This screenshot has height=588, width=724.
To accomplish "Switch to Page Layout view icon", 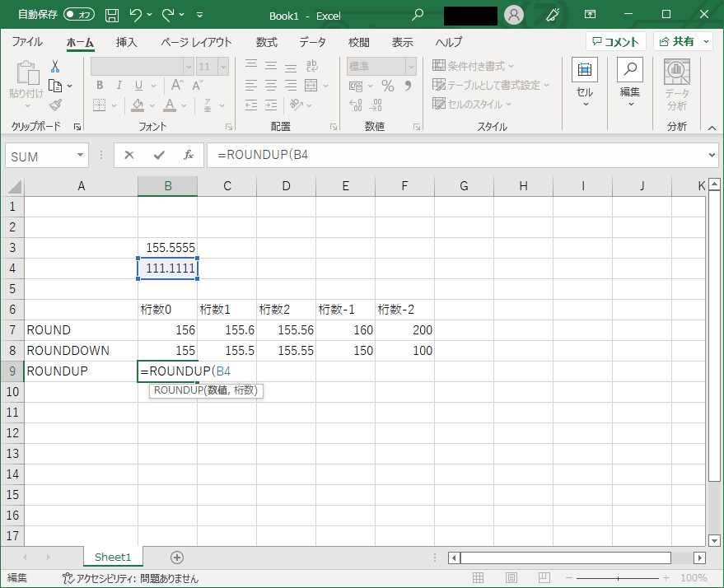I will (x=511, y=578).
